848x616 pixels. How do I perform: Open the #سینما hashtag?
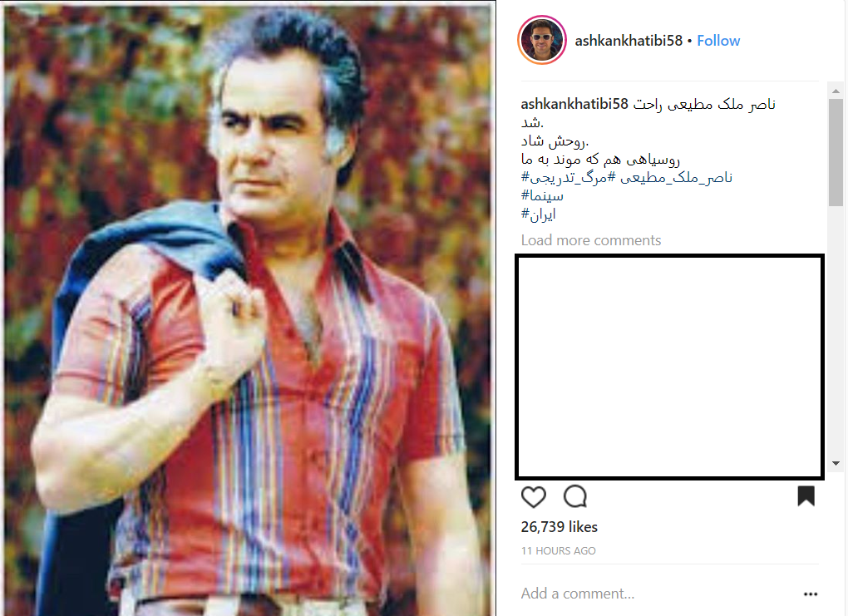coord(542,196)
